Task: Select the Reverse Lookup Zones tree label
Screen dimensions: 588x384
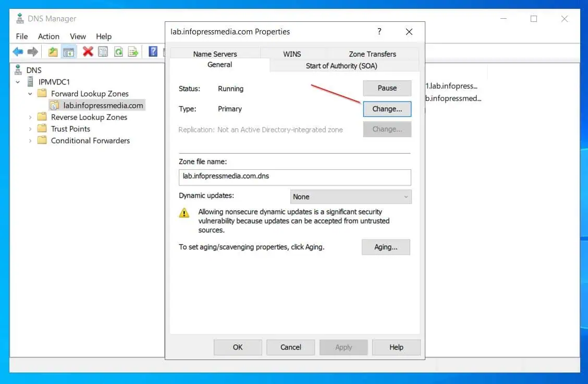Action: coord(89,117)
